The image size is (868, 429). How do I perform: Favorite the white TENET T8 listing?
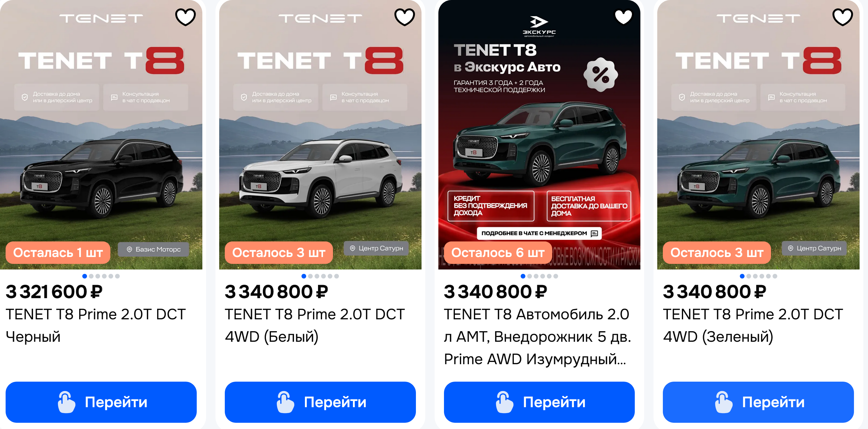click(x=404, y=17)
